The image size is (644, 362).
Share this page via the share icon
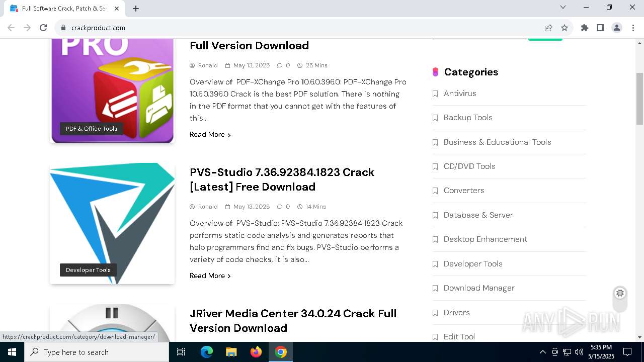pyautogui.click(x=548, y=28)
